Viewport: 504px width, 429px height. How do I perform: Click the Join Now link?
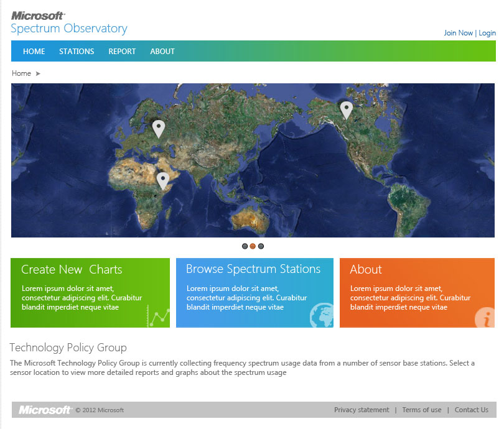pyautogui.click(x=458, y=33)
